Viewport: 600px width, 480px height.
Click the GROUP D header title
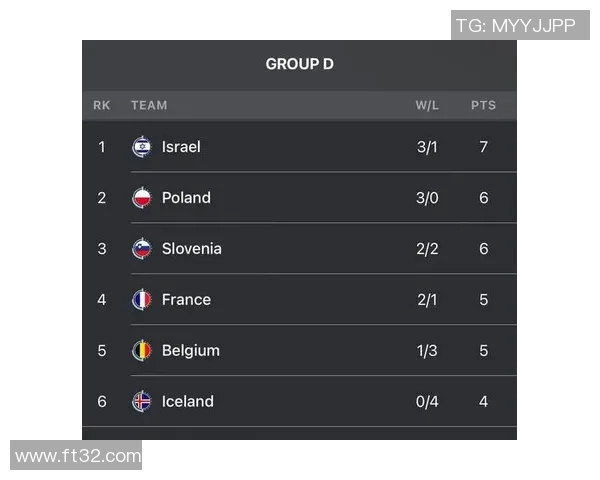299,64
